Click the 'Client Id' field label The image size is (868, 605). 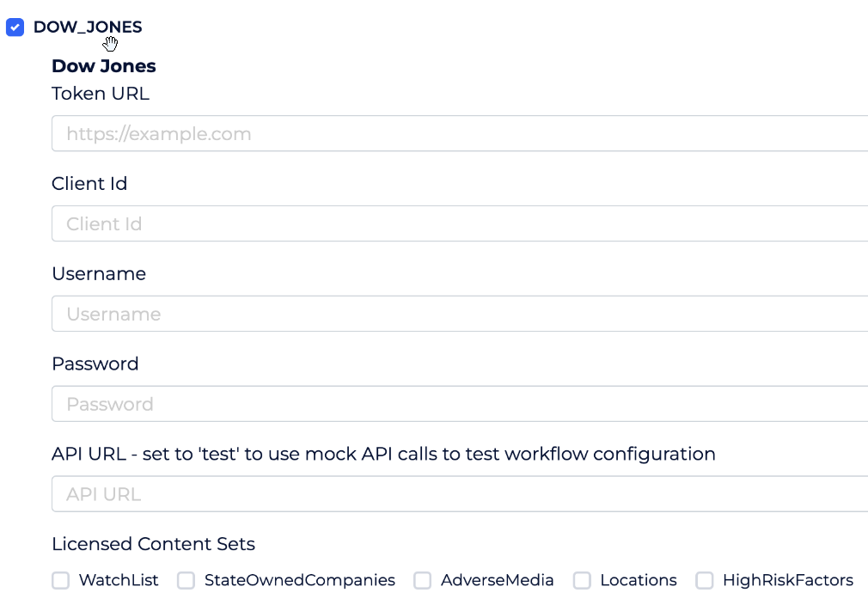pyautogui.click(x=89, y=184)
